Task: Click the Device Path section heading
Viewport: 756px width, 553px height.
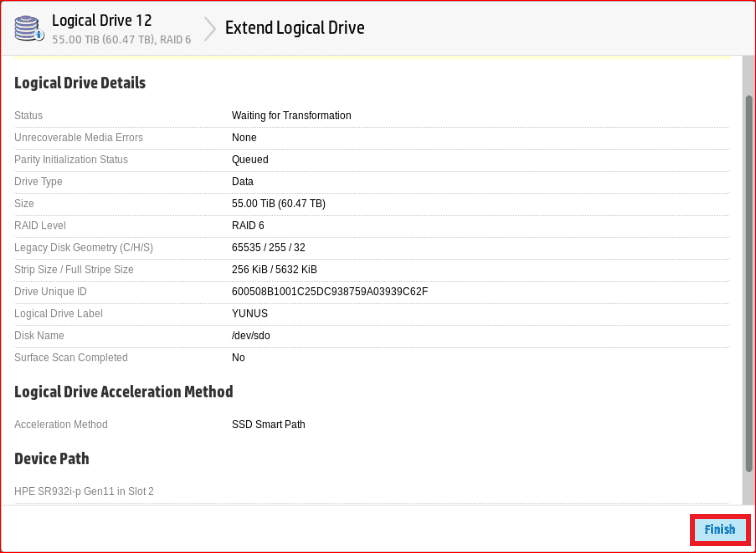Action: pyautogui.click(x=51, y=459)
